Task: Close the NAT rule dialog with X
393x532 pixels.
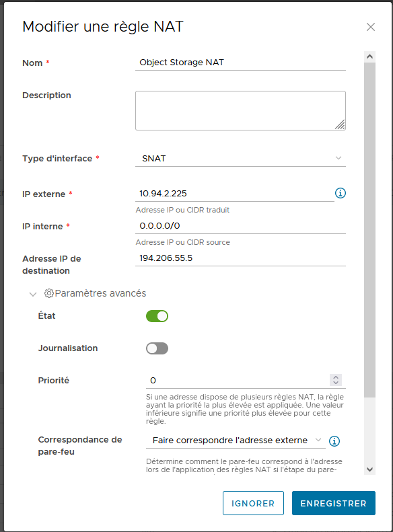Action: (x=371, y=27)
